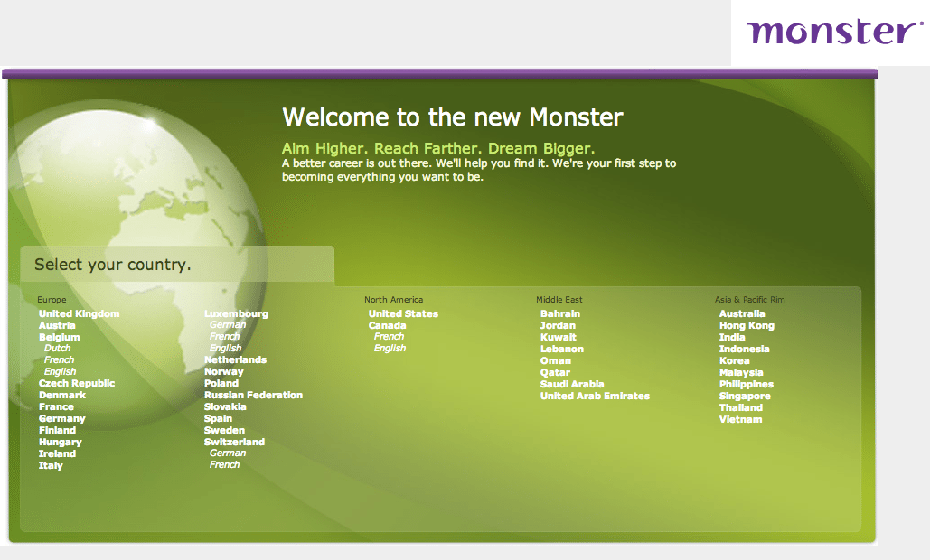Select English language under Belgium
The image size is (930, 560).
coord(60,371)
